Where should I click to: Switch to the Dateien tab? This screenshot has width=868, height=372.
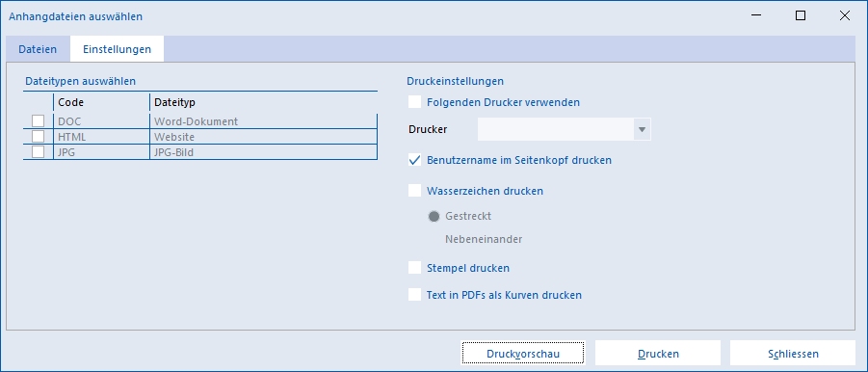pos(38,49)
